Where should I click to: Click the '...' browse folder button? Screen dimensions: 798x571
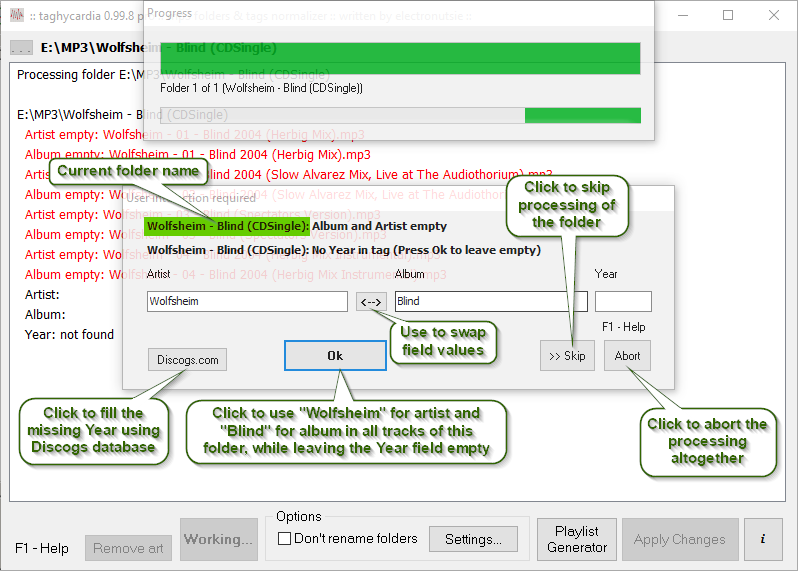[21, 48]
